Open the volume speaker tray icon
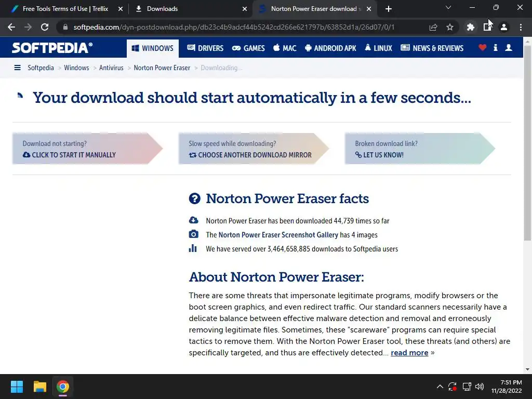 [480, 387]
